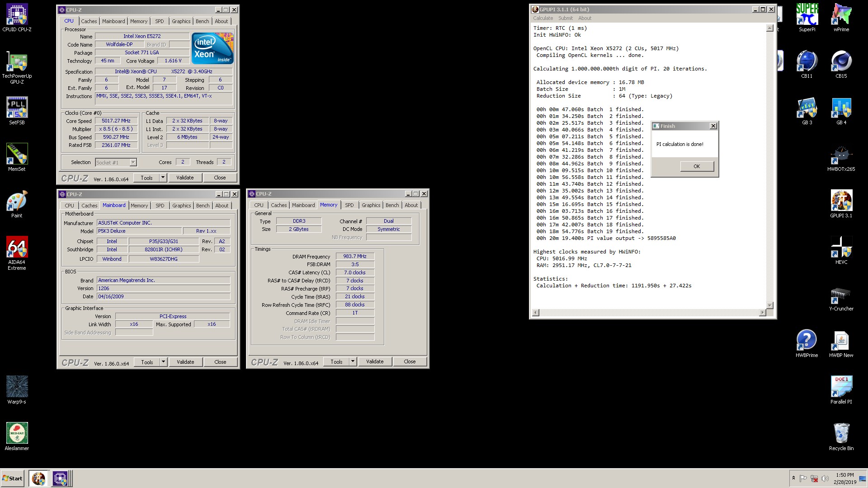Viewport: 868px width, 488px height.
Task: Launch Paint from the desktop
Action: click(x=17, y=204)
